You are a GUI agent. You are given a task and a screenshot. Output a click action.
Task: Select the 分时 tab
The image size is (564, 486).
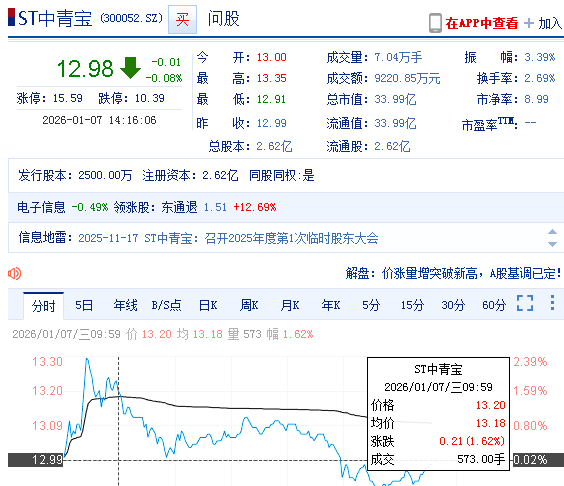[x=44, y=306]
